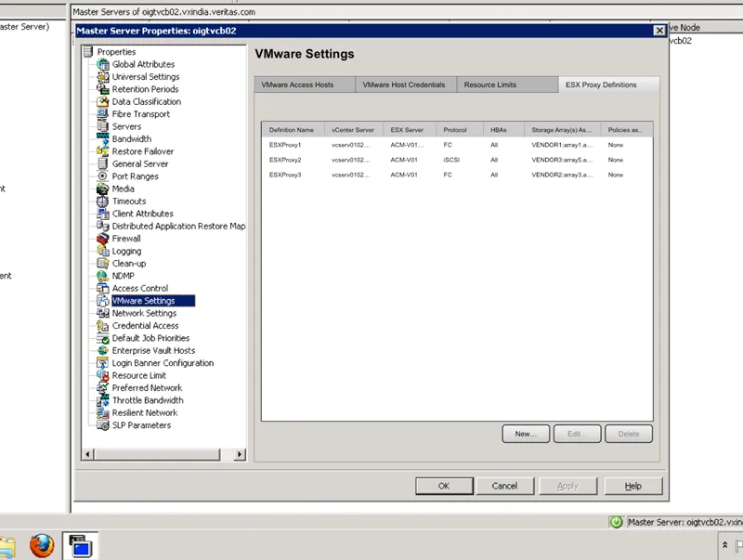This screenshot has width=743, height=560.
Task: Click the Edit... button
Action: pos(577,434)
